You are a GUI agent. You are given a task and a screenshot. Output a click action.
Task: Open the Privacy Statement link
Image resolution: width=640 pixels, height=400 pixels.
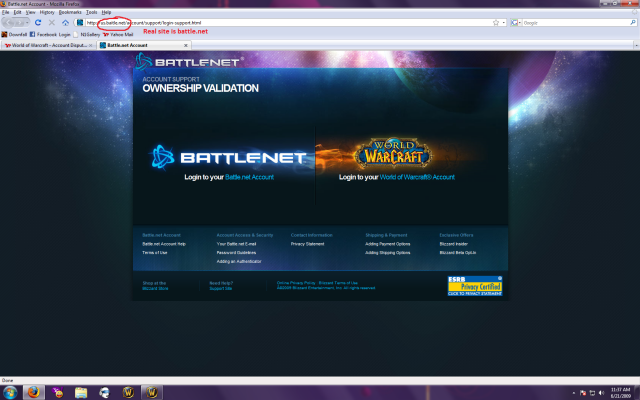coord(307,244)
